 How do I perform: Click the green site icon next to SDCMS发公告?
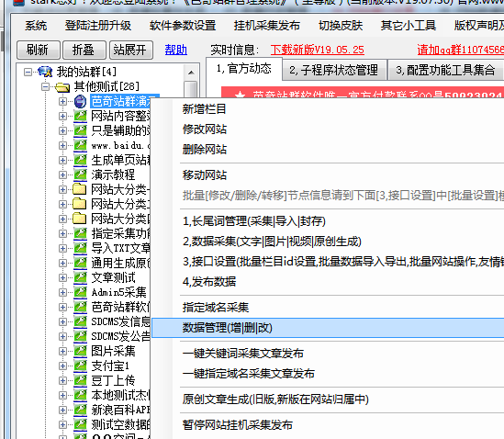coord(80,336)
